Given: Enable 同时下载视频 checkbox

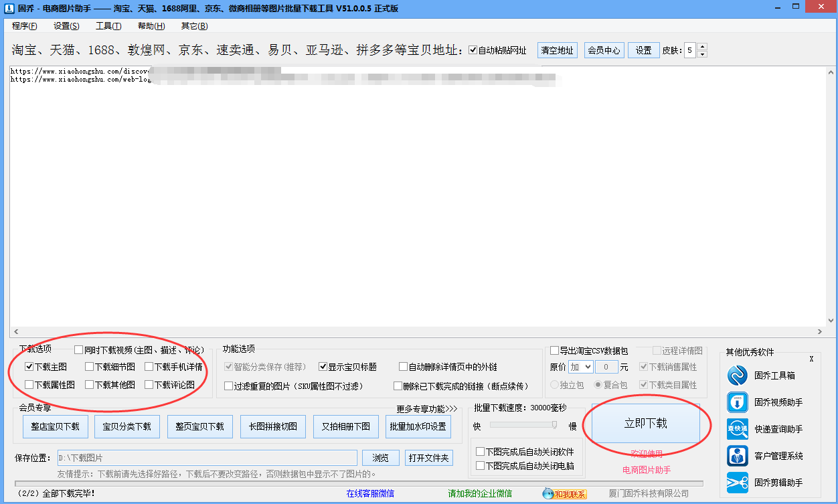Looking at the screenshot, I should point(79,350).
